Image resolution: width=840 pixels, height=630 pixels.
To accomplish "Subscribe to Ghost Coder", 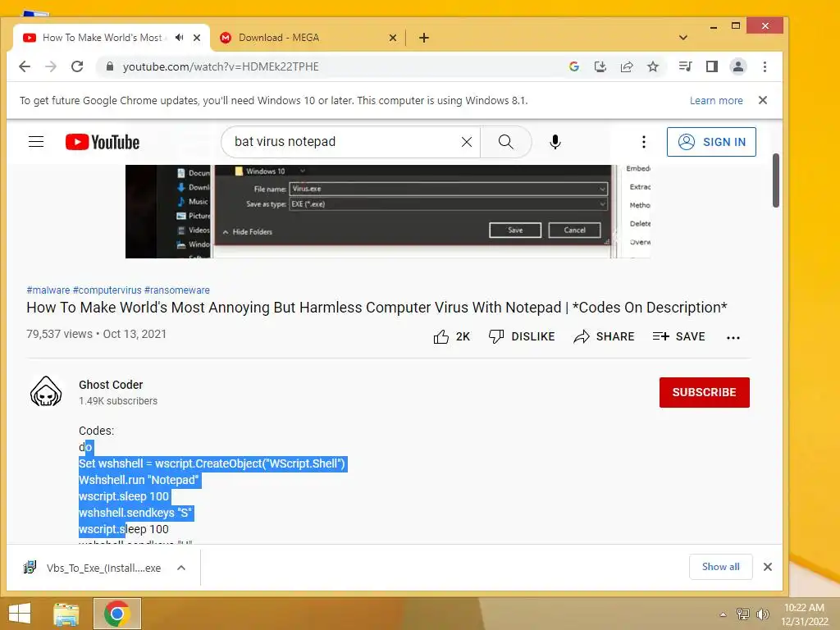I will pos(704,392).
